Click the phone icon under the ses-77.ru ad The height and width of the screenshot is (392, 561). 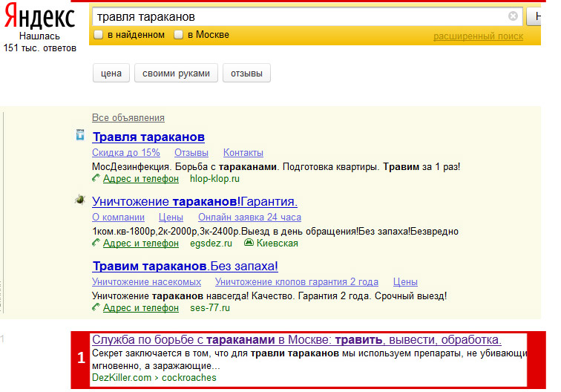click(x=96, y=307)
